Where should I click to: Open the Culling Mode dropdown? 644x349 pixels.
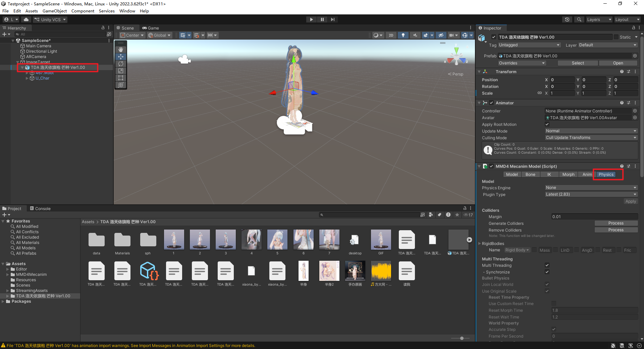591,138
